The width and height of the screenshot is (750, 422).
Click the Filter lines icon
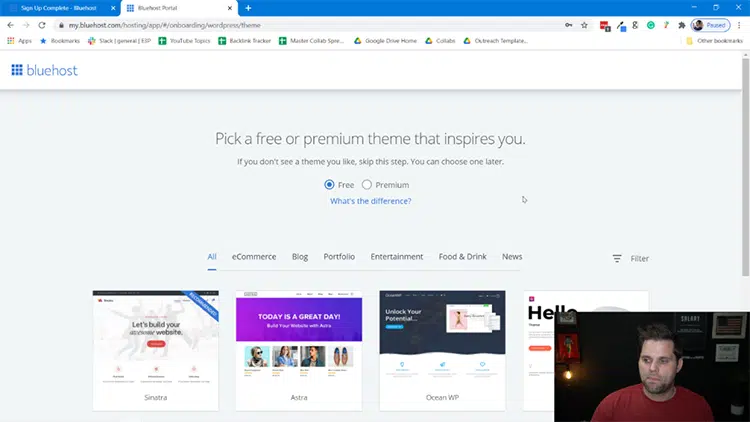(x=617, y=258)
